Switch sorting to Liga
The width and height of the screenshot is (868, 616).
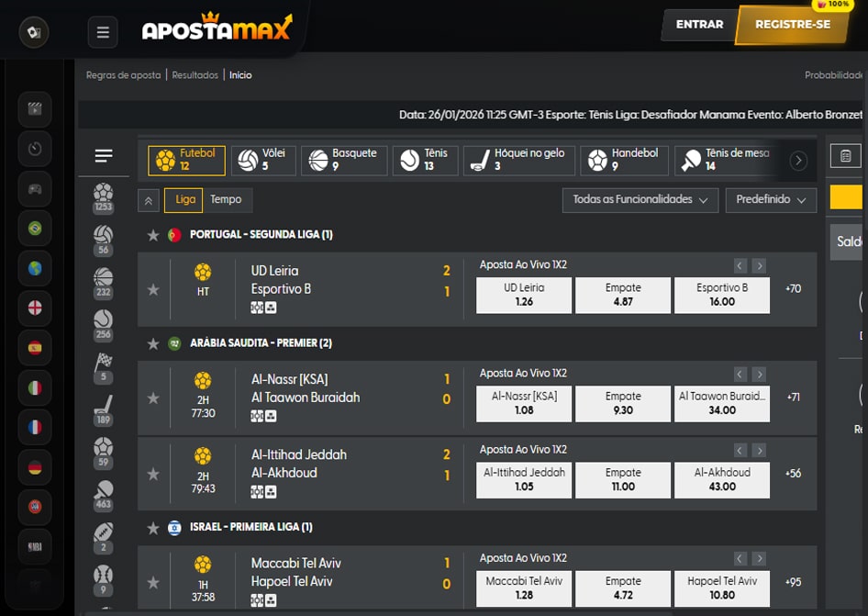click(x=185, y=199)
